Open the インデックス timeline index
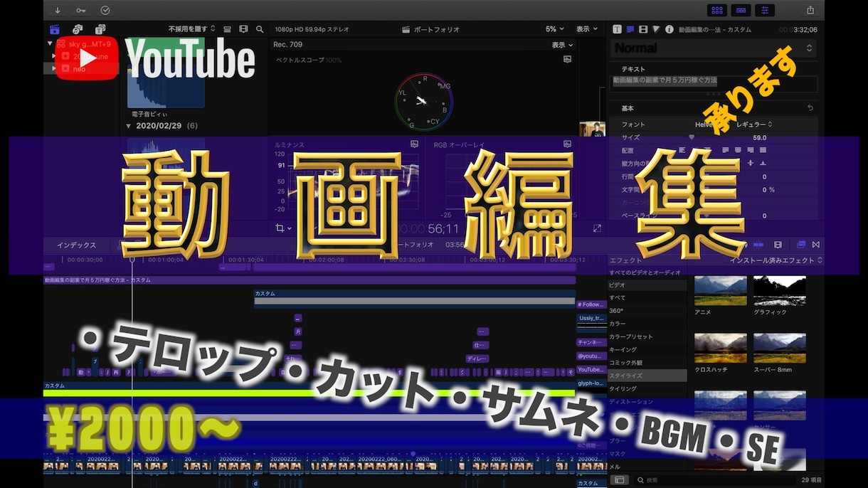Screen dimensions: 868x488 pos(76,245)
